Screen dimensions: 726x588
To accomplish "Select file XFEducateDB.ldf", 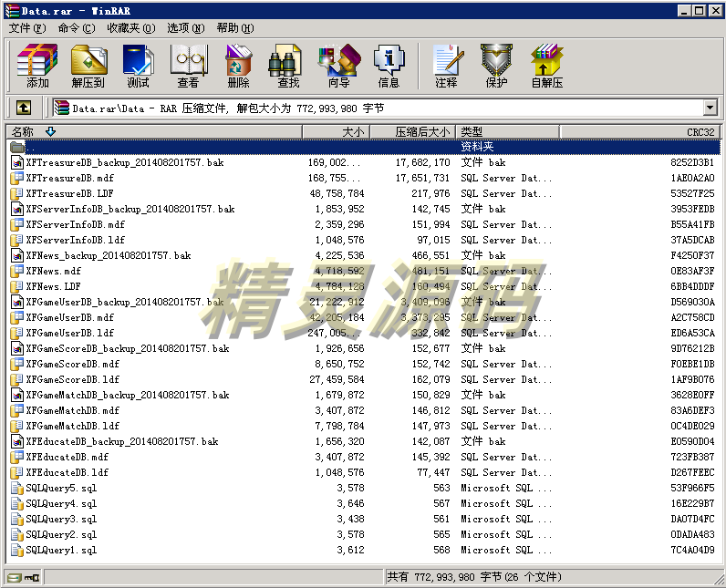I will [67, 472].
